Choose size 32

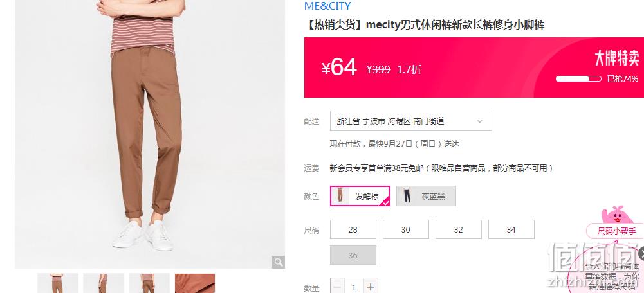(x=458, y=230)
